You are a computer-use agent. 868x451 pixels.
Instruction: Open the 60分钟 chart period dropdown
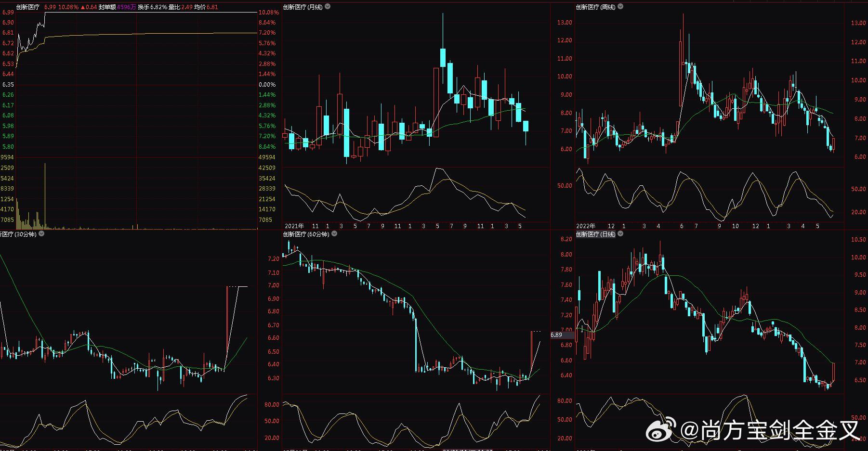(x=334, y=234)
